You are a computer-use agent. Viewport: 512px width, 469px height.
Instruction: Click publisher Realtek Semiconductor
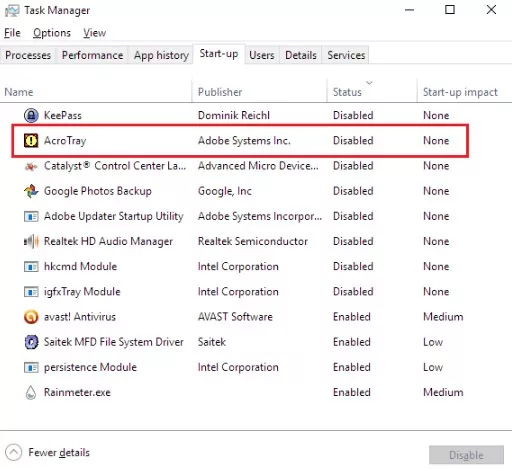[x=253, y=241]
